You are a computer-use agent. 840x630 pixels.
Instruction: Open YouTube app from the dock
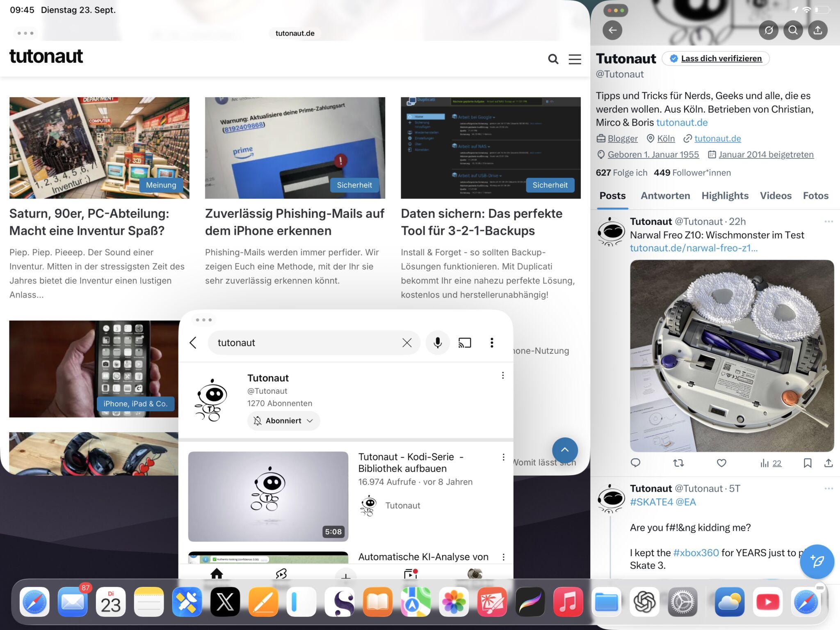[x=767, y=602]
